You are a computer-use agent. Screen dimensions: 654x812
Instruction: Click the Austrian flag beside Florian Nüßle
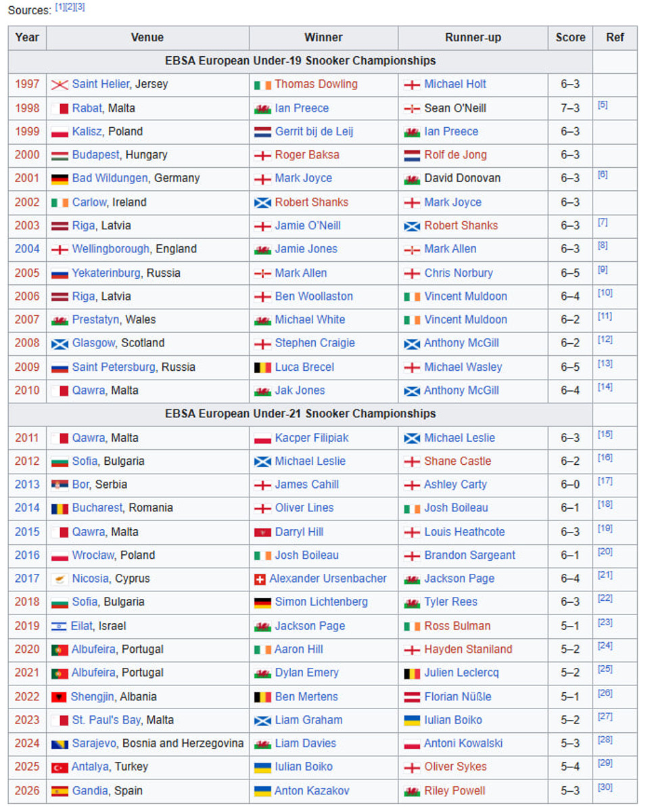click(412, 697)
